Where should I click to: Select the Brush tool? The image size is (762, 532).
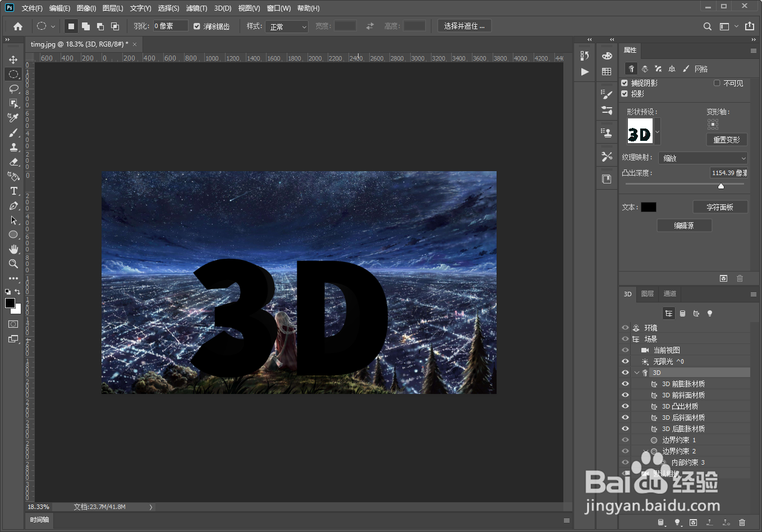(x=13, y=132)
